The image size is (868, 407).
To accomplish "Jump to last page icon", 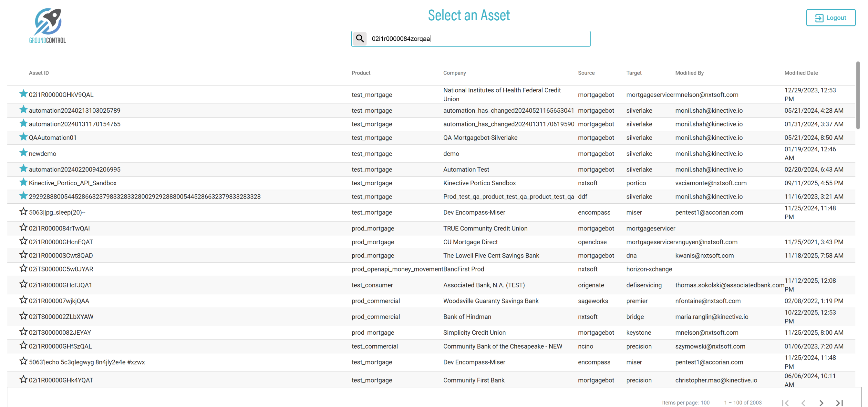I will pyautogui.click(x=839, y=402).
